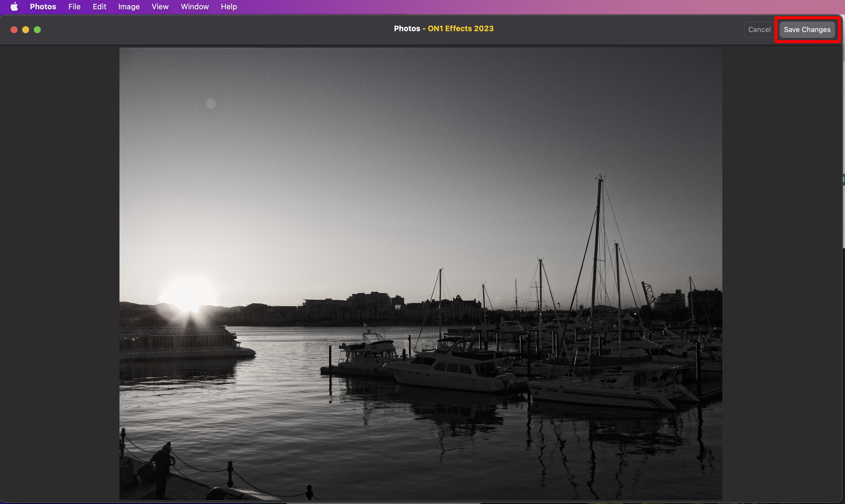Open the Window menu
The height and width of the screenshot is (504, 845).
[x=195, y=7]
